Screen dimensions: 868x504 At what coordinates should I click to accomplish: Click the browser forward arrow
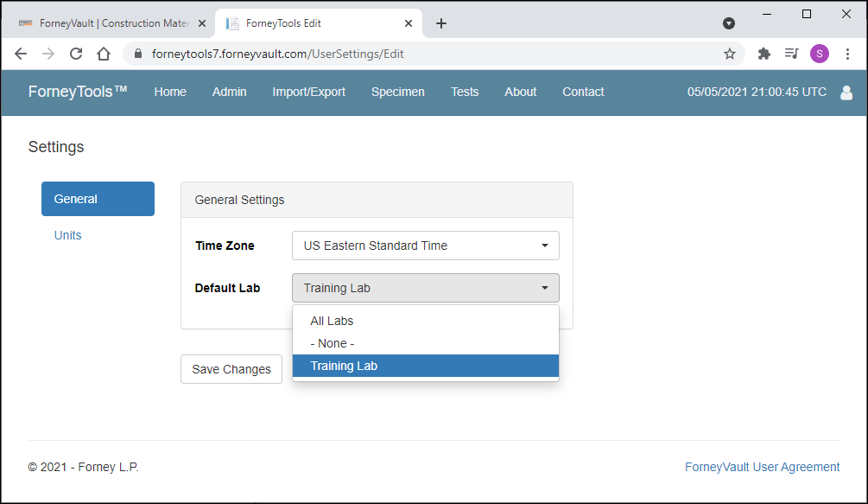(48, 54)
